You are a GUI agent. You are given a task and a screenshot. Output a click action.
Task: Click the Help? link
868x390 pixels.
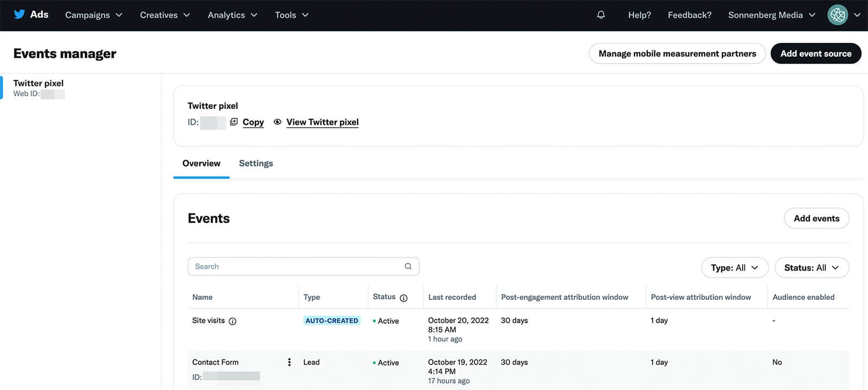point(640,15)
